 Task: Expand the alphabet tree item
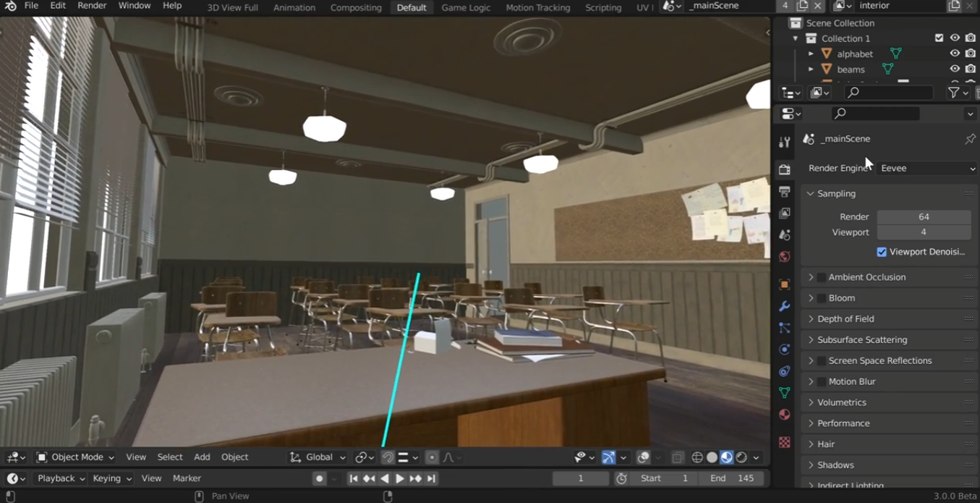[811, 54]
